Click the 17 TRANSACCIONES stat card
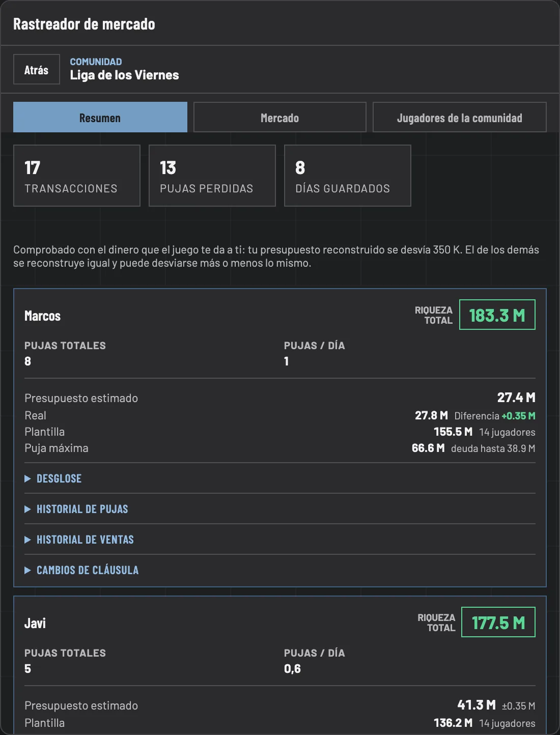 (x=77, y=176)
